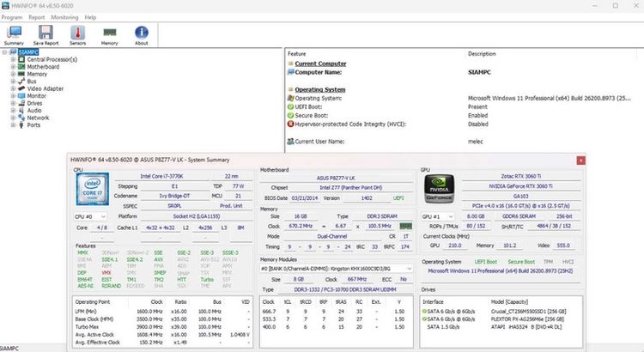
Task: Click the HWiNFO title bar app icon
Action: 5,6
